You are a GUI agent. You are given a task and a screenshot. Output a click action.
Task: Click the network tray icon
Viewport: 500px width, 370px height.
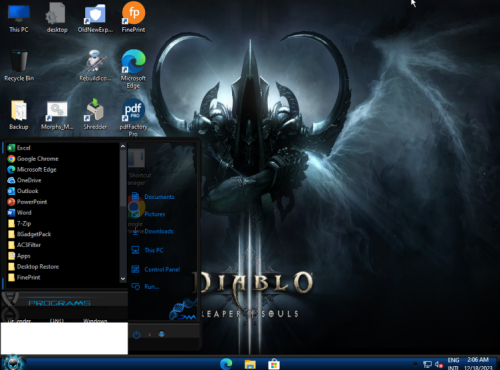427,364
